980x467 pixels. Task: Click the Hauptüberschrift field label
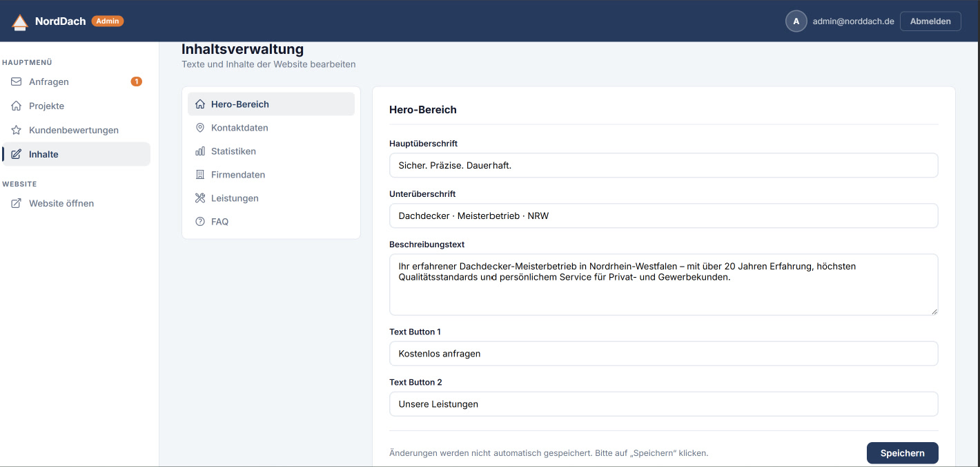pos(423,144)
